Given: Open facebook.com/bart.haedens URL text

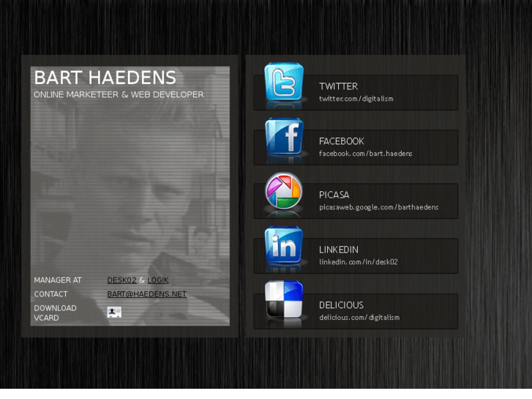Looking at the screenshot, I should click(x=365, y=154).
